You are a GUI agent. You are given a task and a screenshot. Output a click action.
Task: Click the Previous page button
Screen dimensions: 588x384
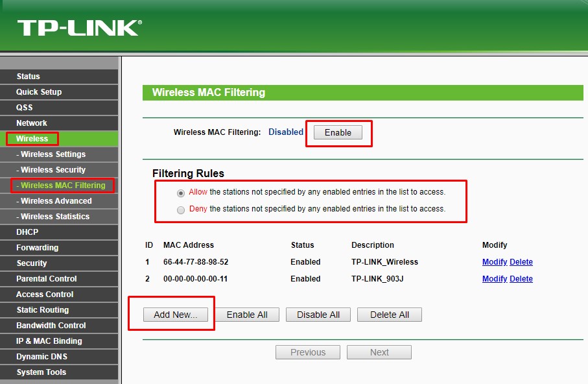click(x=308, y=352)
